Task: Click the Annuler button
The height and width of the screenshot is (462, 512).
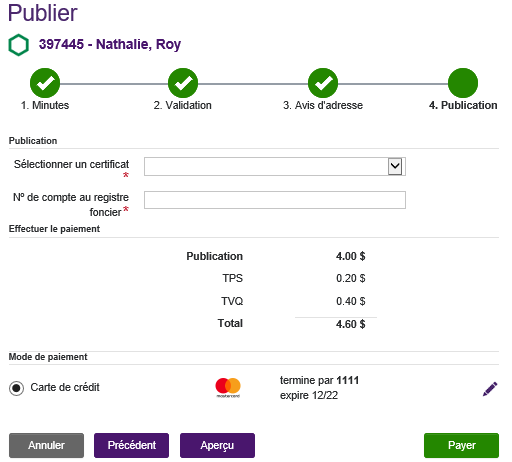Action: coord(46,445)
